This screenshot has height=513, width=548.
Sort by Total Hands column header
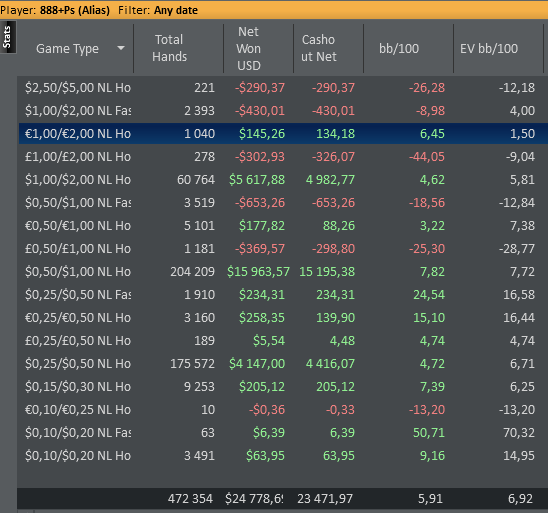point(170,48)
